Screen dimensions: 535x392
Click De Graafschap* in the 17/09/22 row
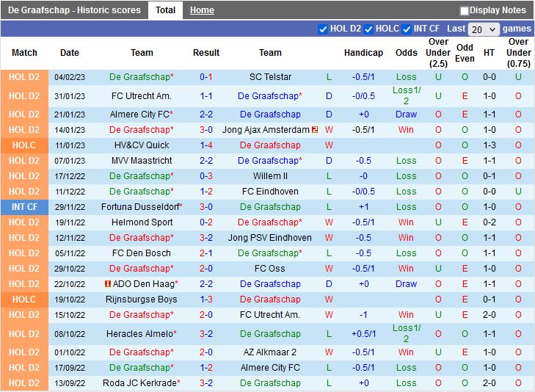[x=141, y=368]
